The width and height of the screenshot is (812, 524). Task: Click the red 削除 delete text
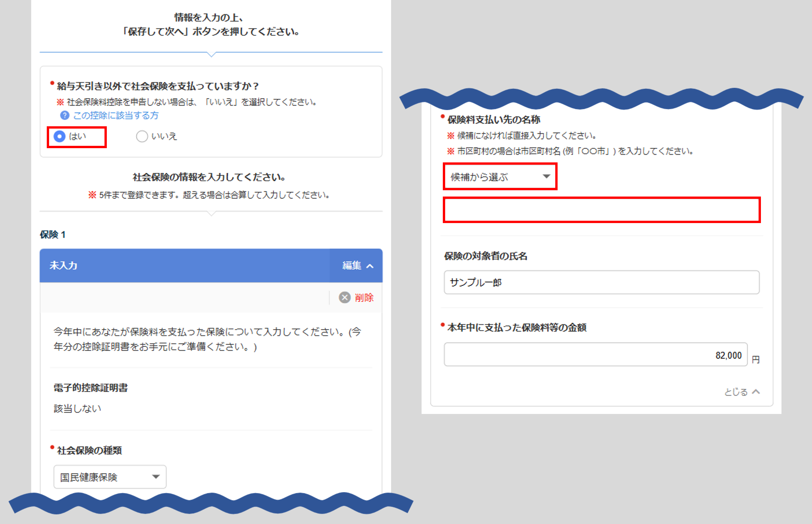click(364, 298)
